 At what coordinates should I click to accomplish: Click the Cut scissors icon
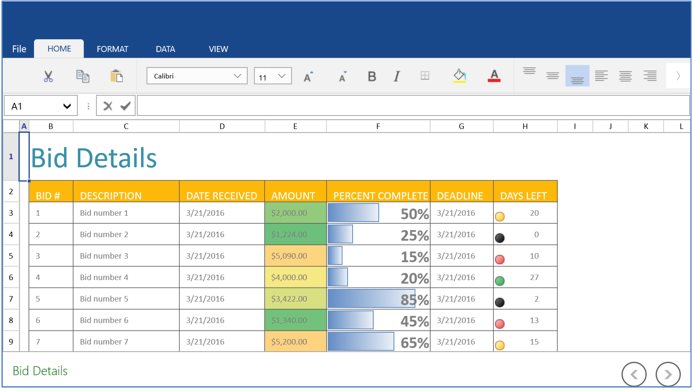(x=48, y=76)
